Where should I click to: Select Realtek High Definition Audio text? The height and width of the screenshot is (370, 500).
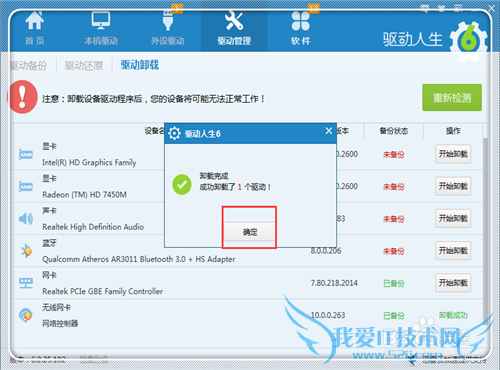(93, 227)
